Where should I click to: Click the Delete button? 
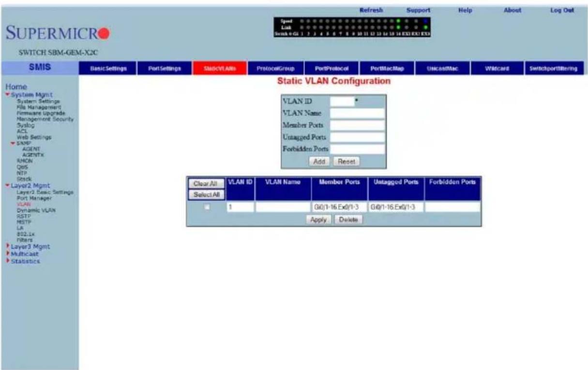347,219
